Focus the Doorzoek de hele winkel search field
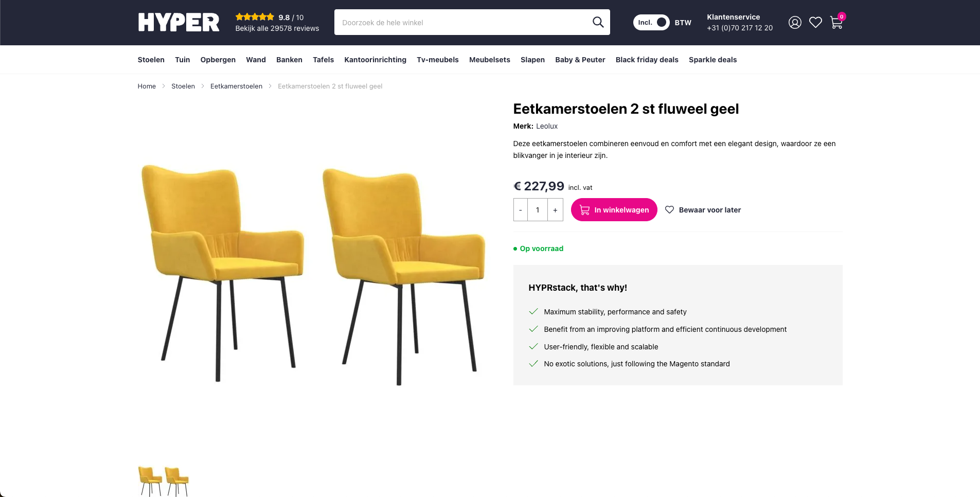This screenshot has width=980, height=497. tap(463, 23)
